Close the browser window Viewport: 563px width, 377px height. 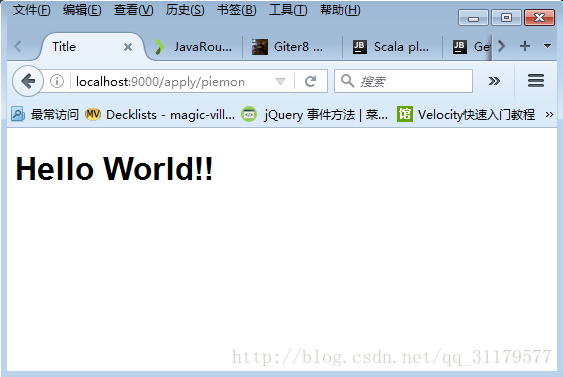point(539,18)
